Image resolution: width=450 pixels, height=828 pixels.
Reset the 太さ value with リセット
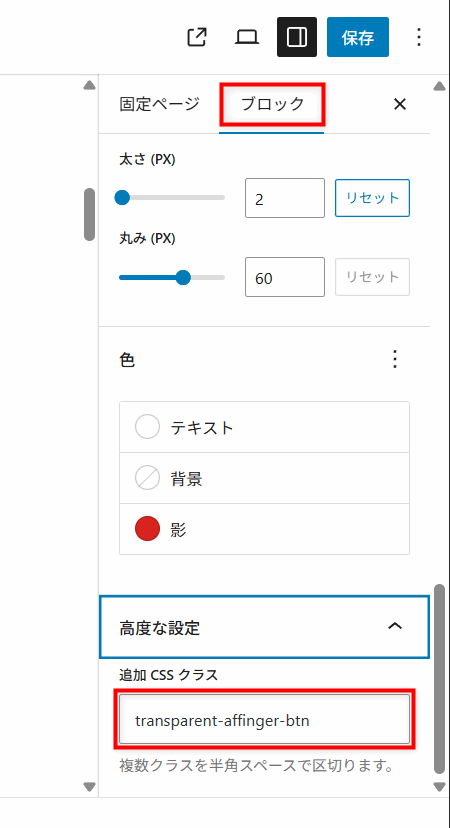372,198
